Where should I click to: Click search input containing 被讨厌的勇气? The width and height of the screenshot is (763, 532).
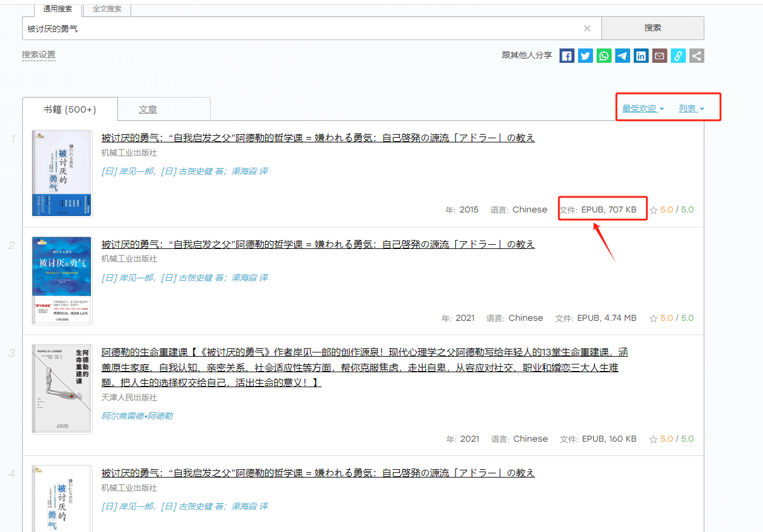click(299, 28)
